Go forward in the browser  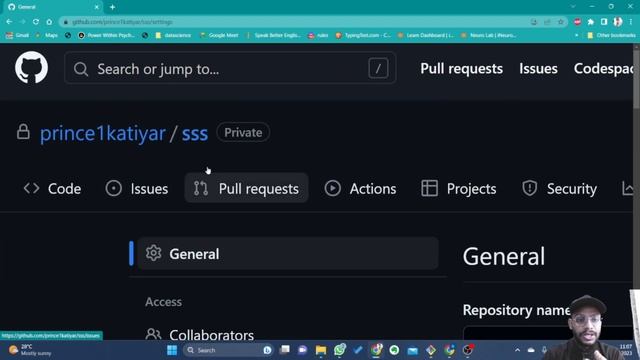(x=22, y=22)
